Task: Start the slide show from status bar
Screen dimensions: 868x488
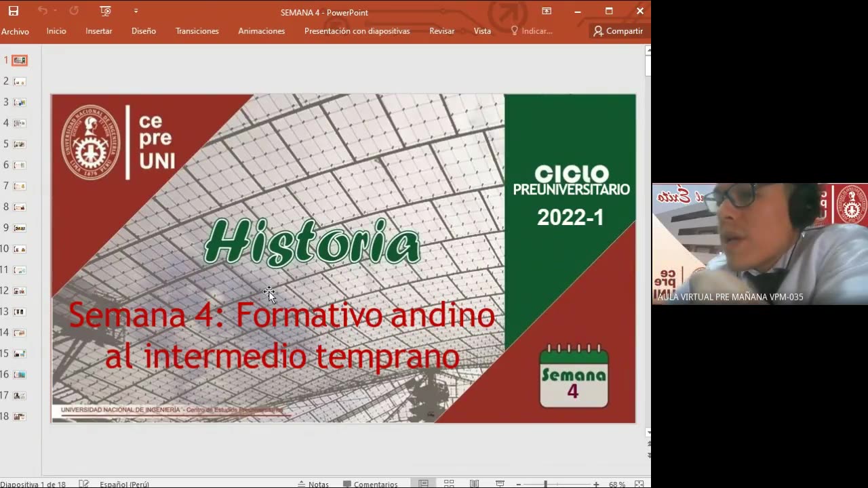Action: 500,484
